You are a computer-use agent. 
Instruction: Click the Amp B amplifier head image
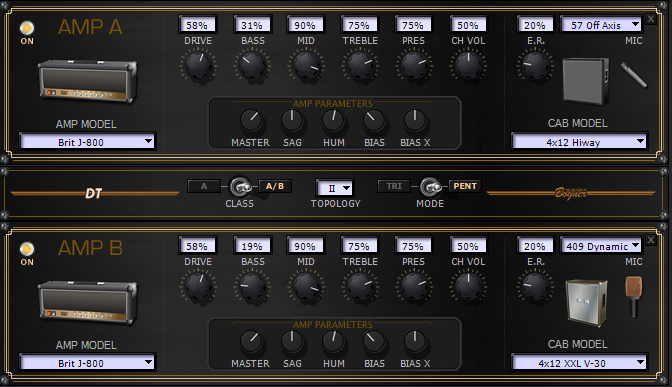pyautogui.click(x=88, y=303)
